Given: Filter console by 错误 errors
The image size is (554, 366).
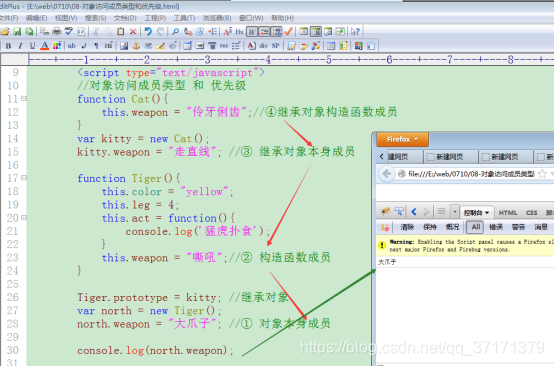Looking at the screenshot, I should tap(496, 227).
